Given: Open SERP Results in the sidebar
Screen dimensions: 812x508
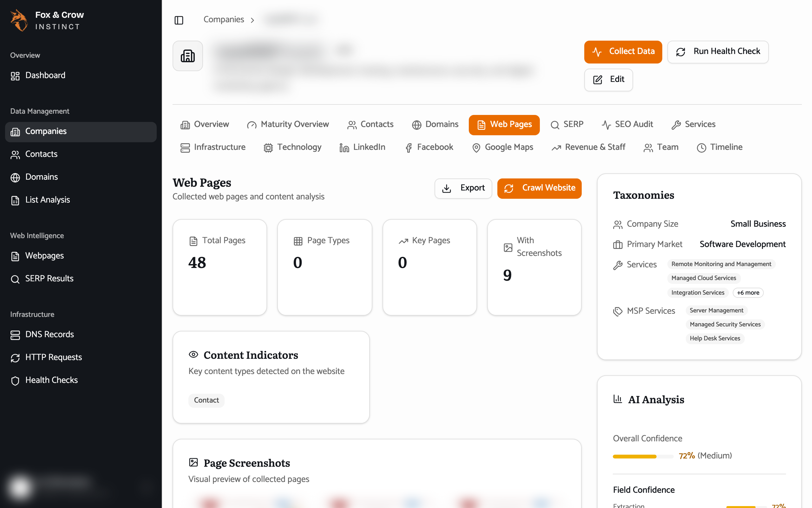Looking at the screenshot, I should 81,279.
